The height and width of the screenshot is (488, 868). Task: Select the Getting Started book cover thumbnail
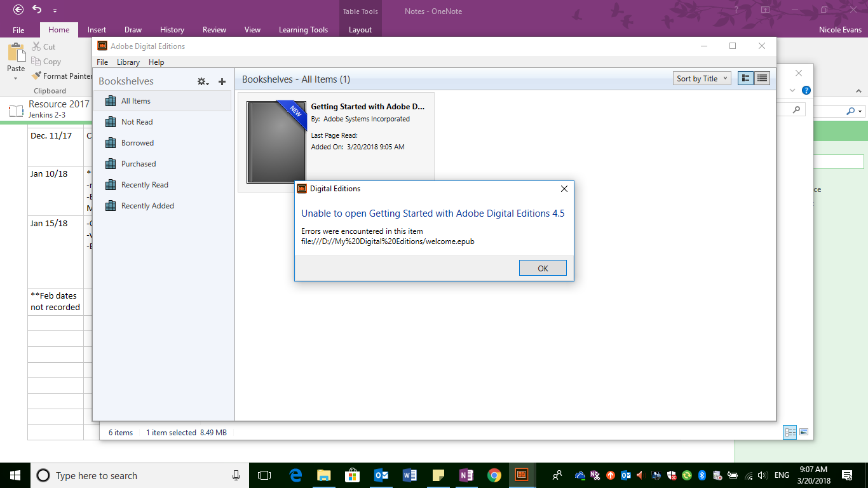276,142
